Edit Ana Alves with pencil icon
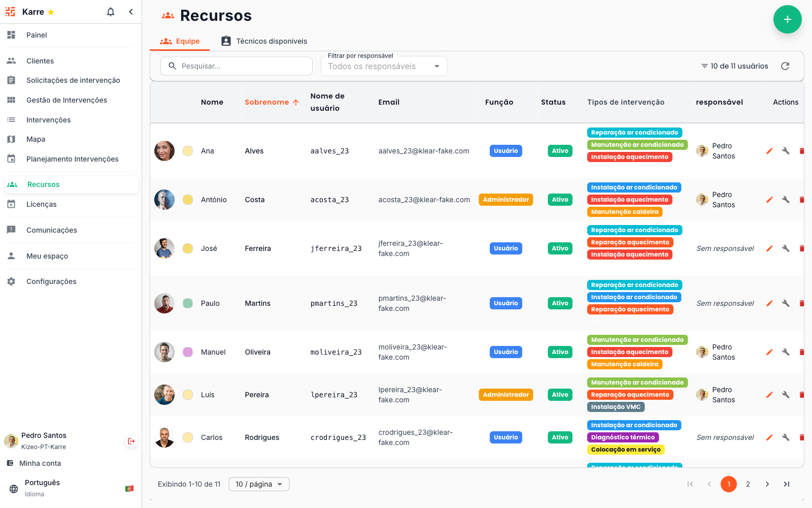The image size is (812, 508). (x=769, y=151)
